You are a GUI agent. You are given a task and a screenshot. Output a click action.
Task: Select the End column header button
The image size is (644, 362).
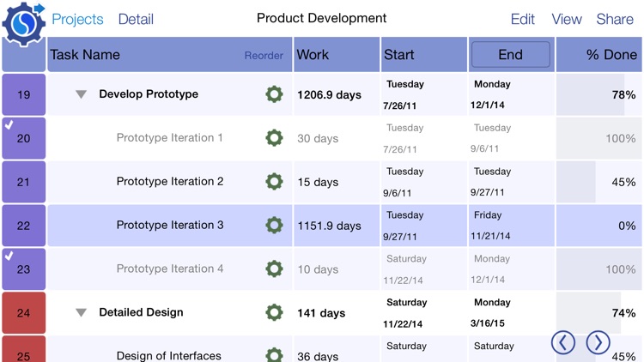coord(511,54)
